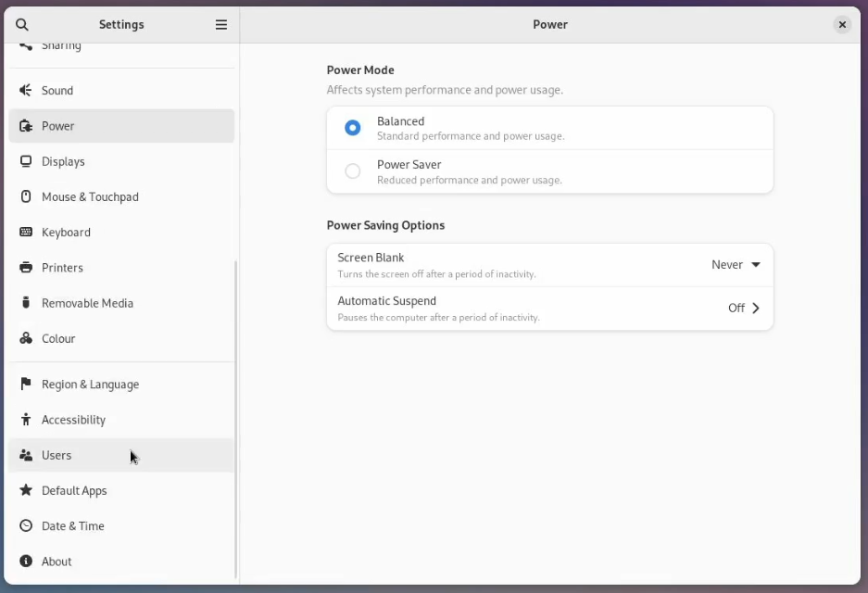The image size is (868, 593).
Task: Select the Balanced power mode radio button
Action: tap(353, 128)
